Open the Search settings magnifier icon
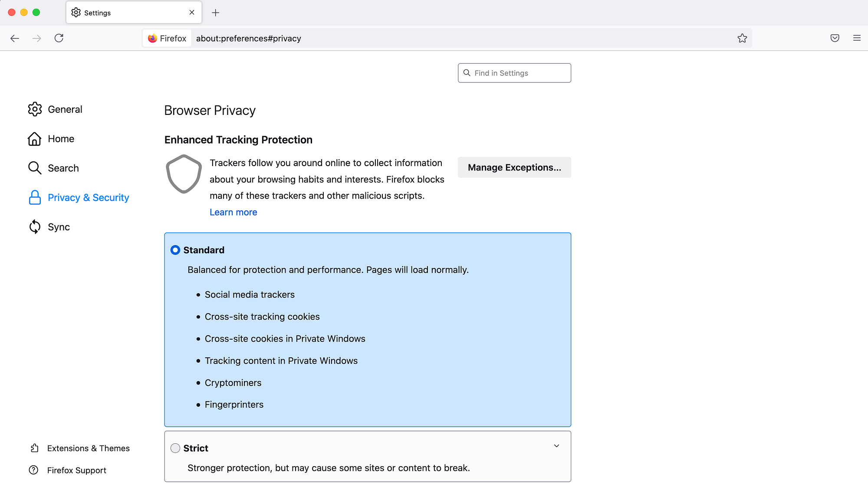The width and height of the screenshot is (868, 484). tap(35, 168)
